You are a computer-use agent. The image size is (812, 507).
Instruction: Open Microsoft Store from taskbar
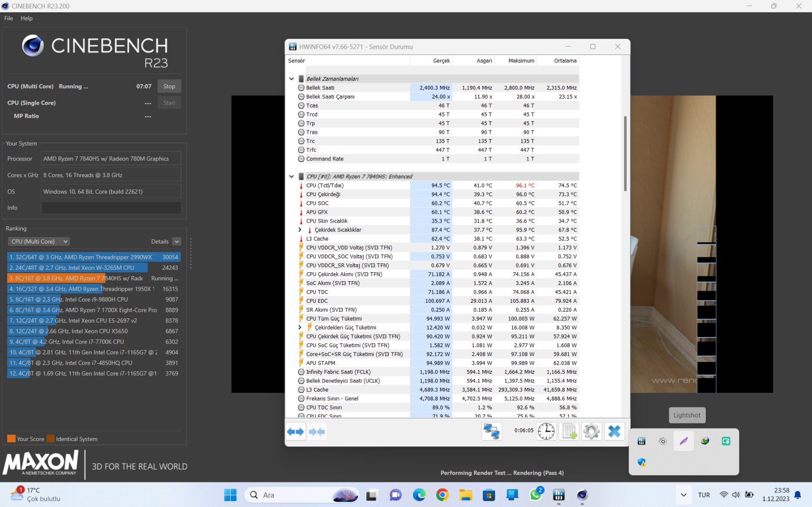[489, 495]
